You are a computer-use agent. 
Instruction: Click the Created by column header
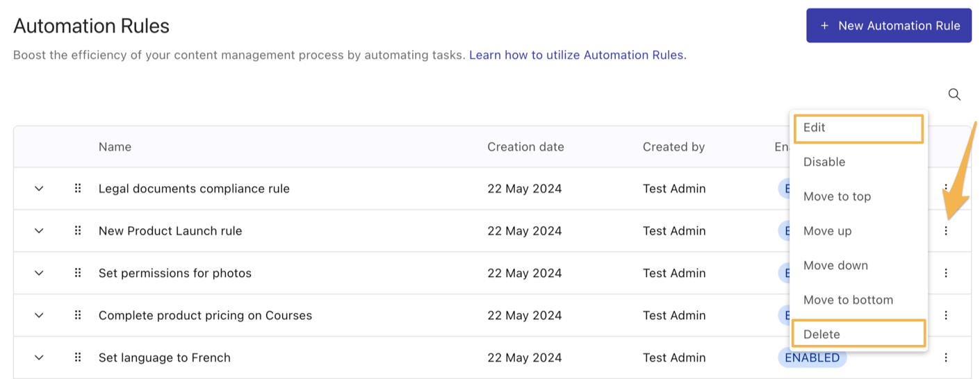coord(673,147)
